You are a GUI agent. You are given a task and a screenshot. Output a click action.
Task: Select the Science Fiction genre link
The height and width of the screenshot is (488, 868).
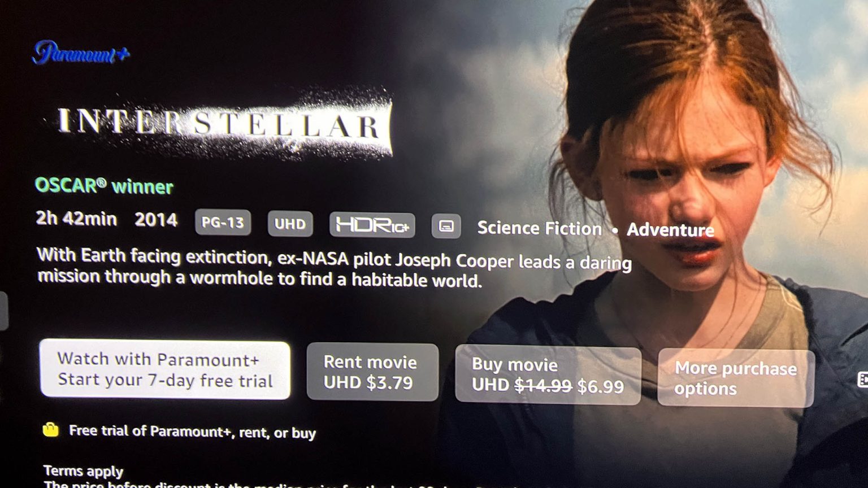(539, 228)
